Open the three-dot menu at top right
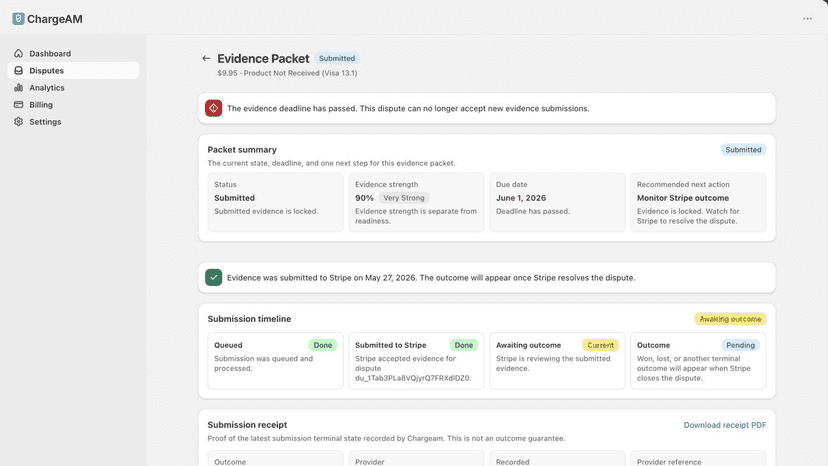The image size is (828, 466). pos(807,18)
